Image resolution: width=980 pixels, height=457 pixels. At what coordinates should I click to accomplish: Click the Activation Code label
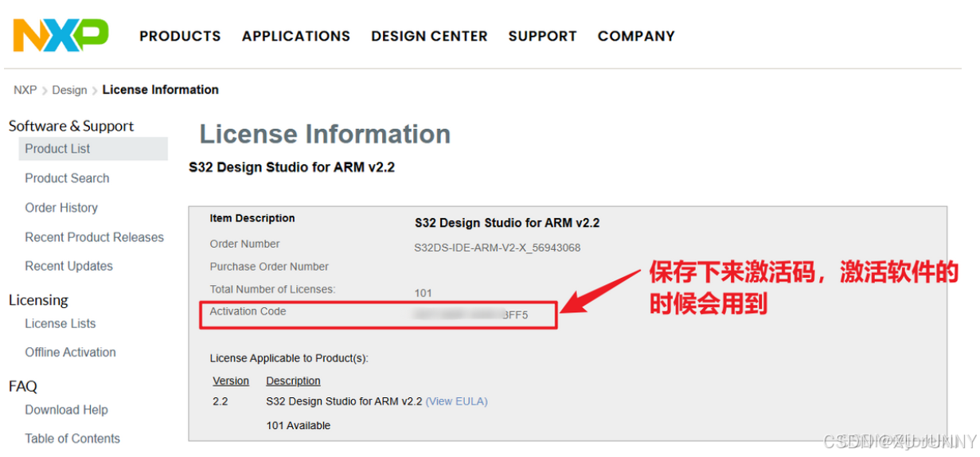(x=248, y=311)
